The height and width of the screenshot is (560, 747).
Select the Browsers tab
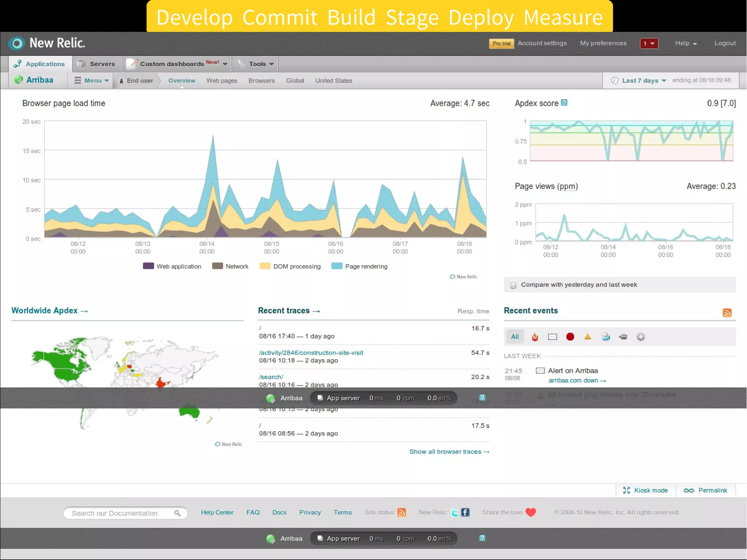point(262,81)
